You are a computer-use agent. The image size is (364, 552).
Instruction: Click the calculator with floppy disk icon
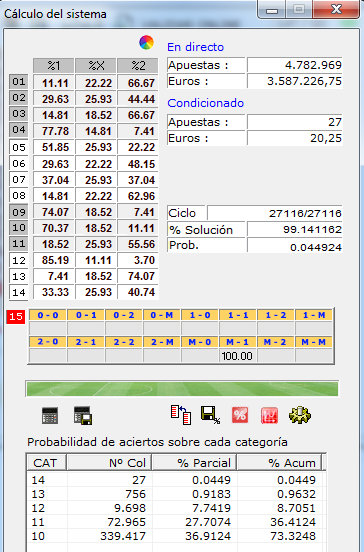(x=83, y=415)
